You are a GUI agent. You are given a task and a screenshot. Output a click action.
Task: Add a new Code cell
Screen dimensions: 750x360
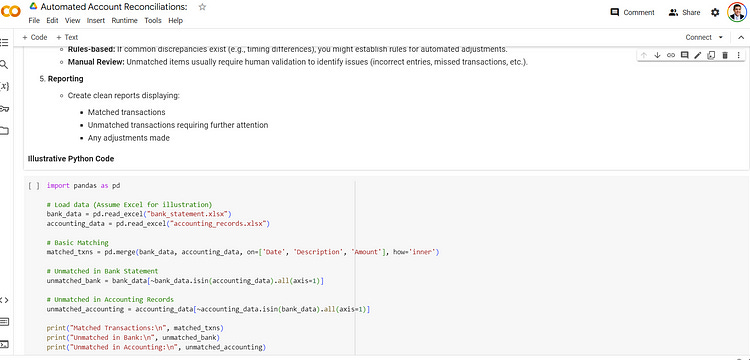(34, 37)
